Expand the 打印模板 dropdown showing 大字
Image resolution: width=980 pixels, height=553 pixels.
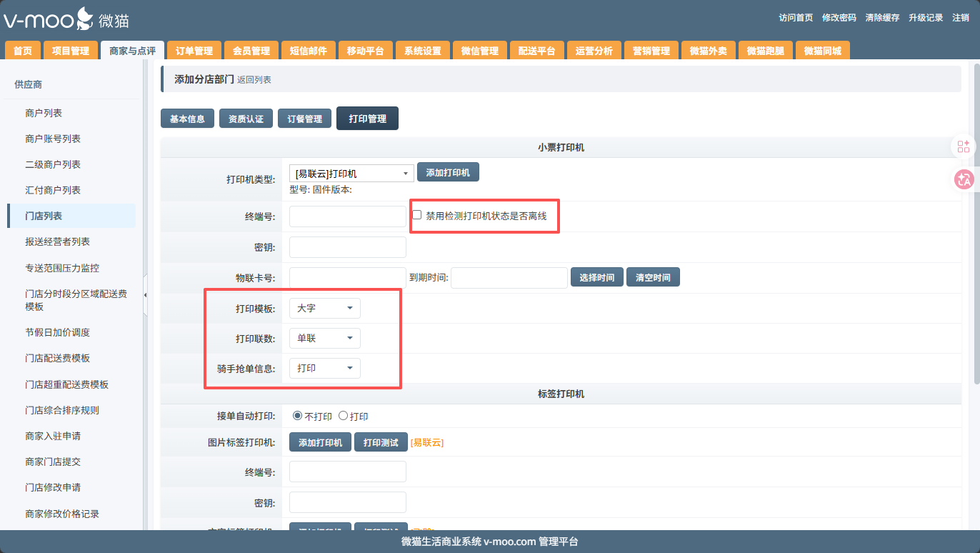click(x=324, y=308)
